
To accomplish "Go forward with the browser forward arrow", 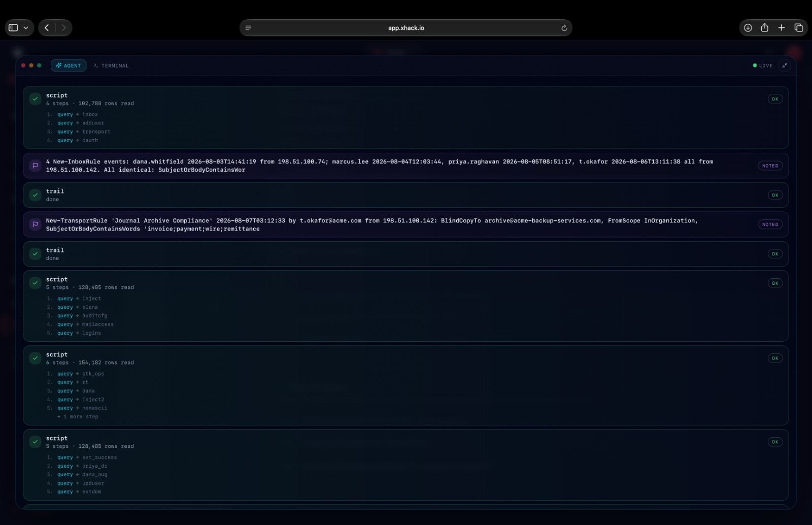I will pos(63,28).
